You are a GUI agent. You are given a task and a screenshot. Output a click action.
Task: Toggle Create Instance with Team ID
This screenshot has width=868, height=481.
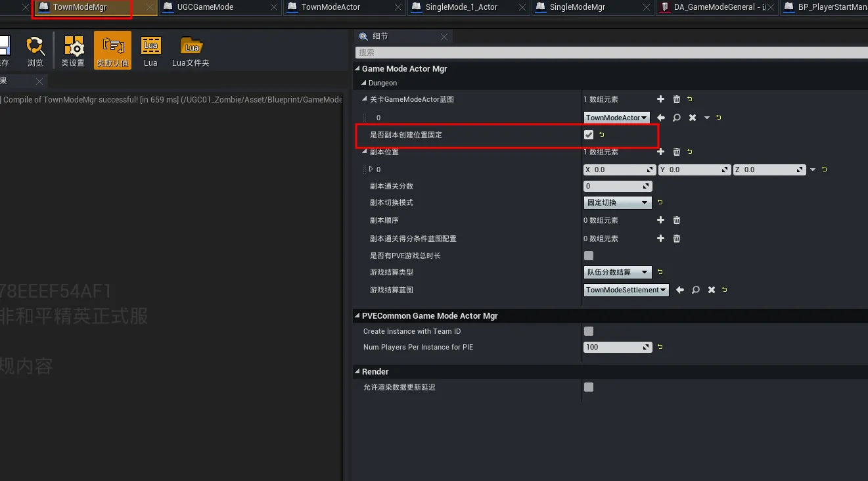coord(589,331)
